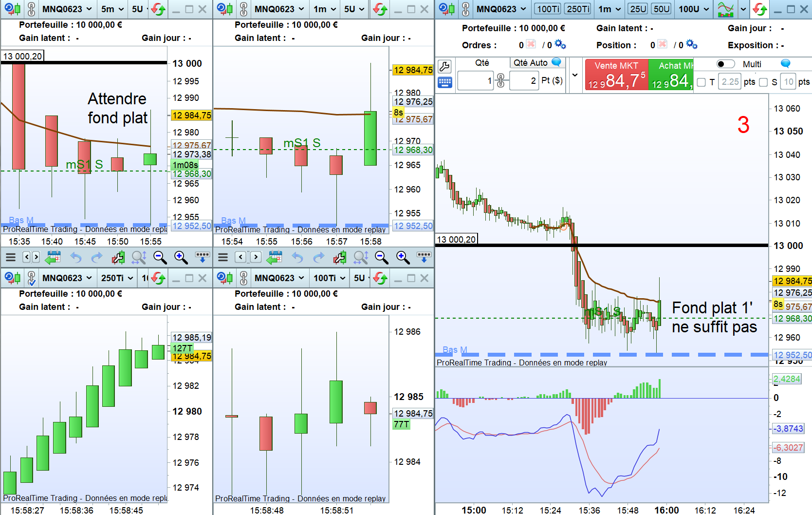812x515 pixels.
Task: Open chart settings wrench under the middle 1m chart
Action: 340,257
